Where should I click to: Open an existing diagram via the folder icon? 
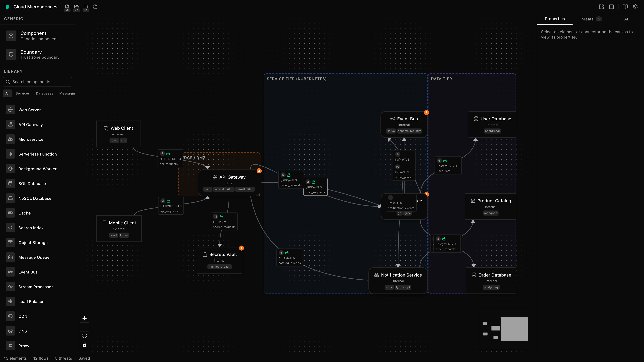(x=76, y=7)
